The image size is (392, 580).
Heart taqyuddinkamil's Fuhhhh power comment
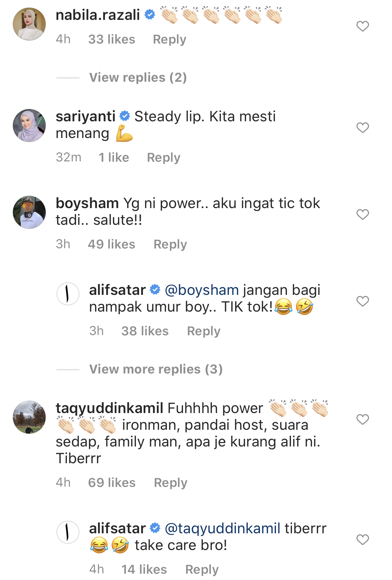(x=362, y=419)
